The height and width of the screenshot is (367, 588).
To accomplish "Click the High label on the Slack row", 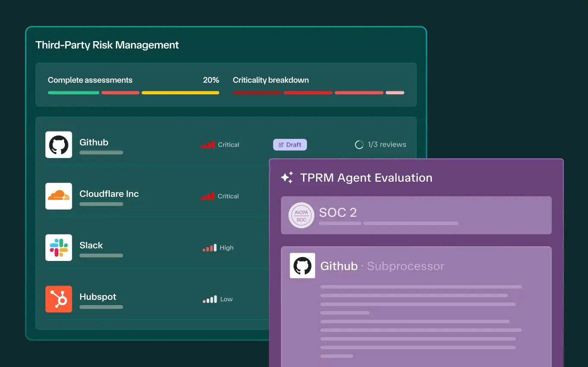I will [227, 248].
